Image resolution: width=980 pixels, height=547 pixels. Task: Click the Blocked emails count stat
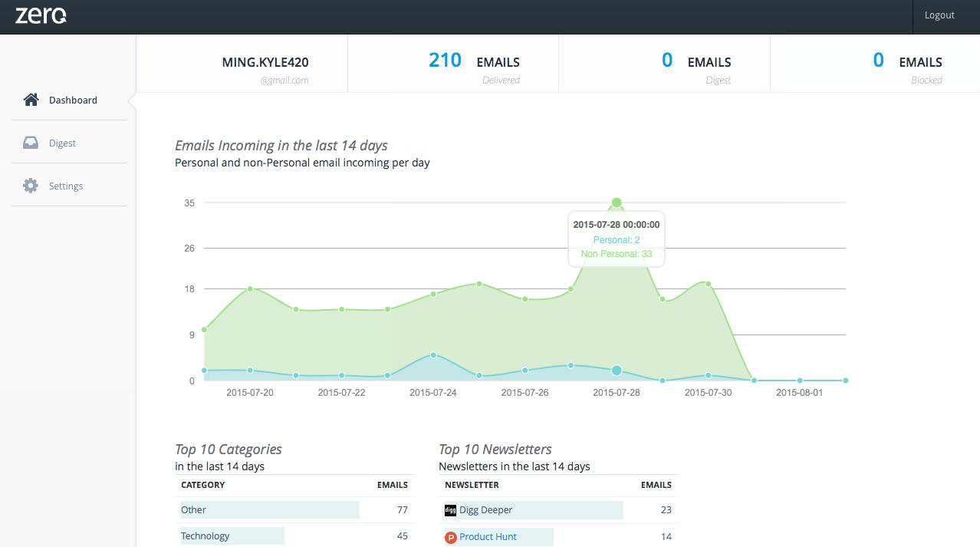click(878, 61)
